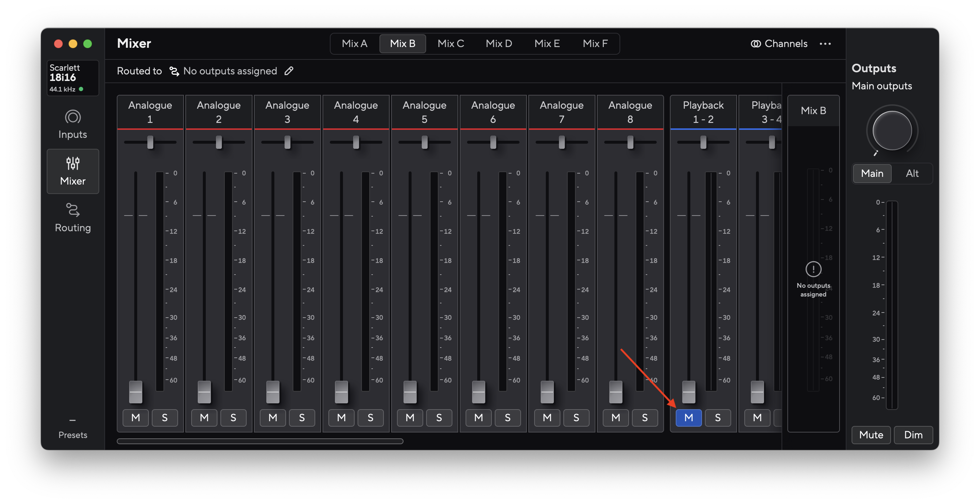Switch Main outputs to Alt
This screenshot has width=980, height=504.
(912, 174)
